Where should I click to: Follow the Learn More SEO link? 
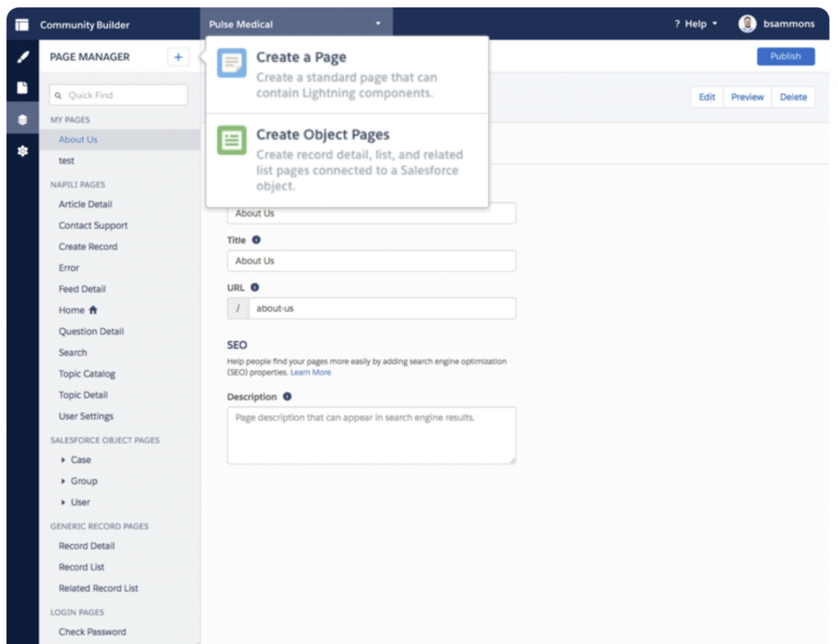[x=310, y=372]
